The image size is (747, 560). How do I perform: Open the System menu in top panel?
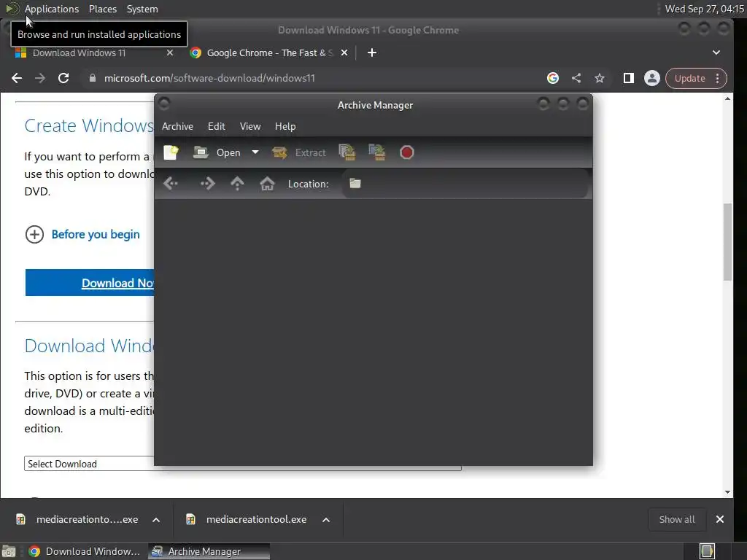pyautogui.click(x=142, y=9)
